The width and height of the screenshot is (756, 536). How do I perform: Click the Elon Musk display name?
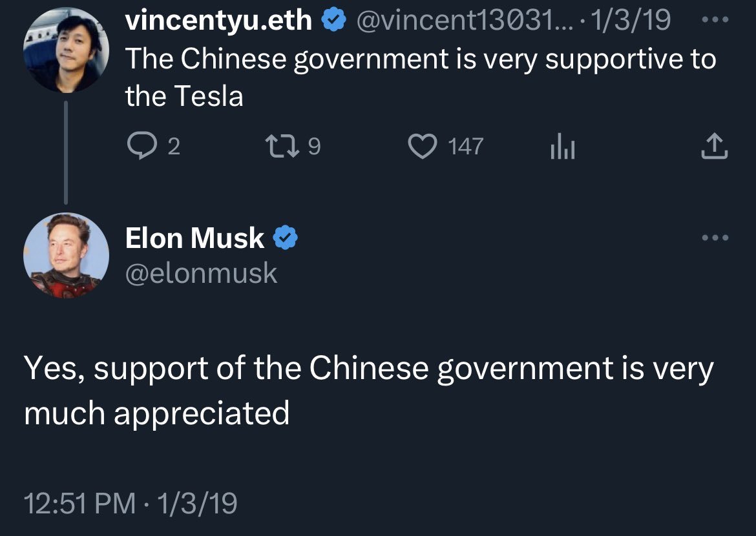coord(194,238)
